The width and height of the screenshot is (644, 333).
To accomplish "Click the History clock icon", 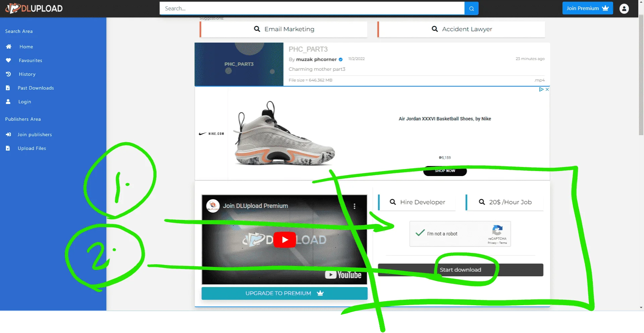I will pyautogui.click(x=8, y=74).
